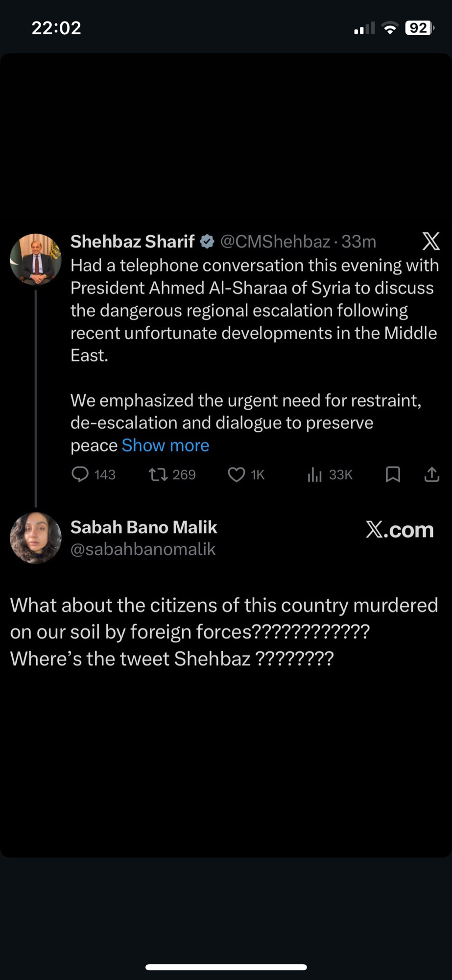Viewport: 452px width, 980px height.
Task: Open the @sabahbanomalik handle
Action: [x=143, y=549]
